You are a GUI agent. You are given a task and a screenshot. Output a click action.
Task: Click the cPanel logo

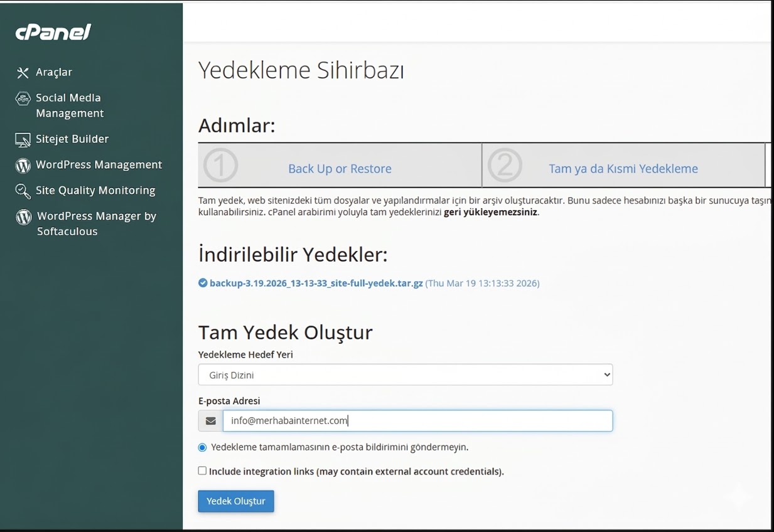coord(53,32)
